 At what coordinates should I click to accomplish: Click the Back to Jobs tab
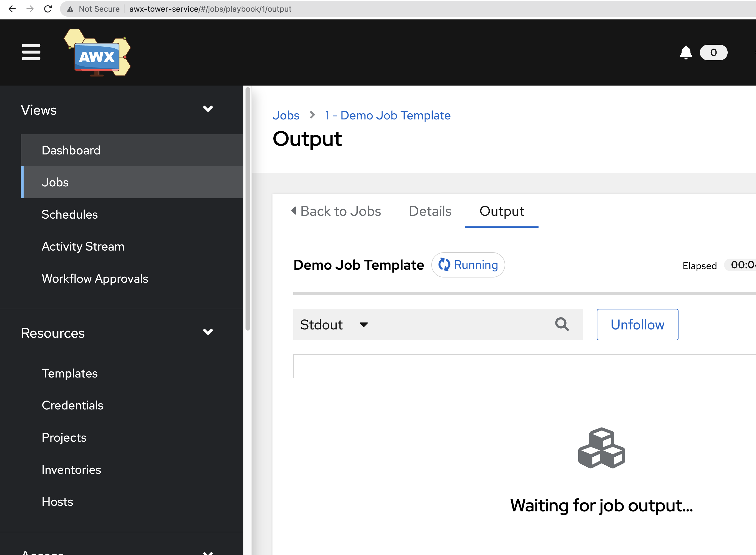pyautogui.click(x=336, y=211)
